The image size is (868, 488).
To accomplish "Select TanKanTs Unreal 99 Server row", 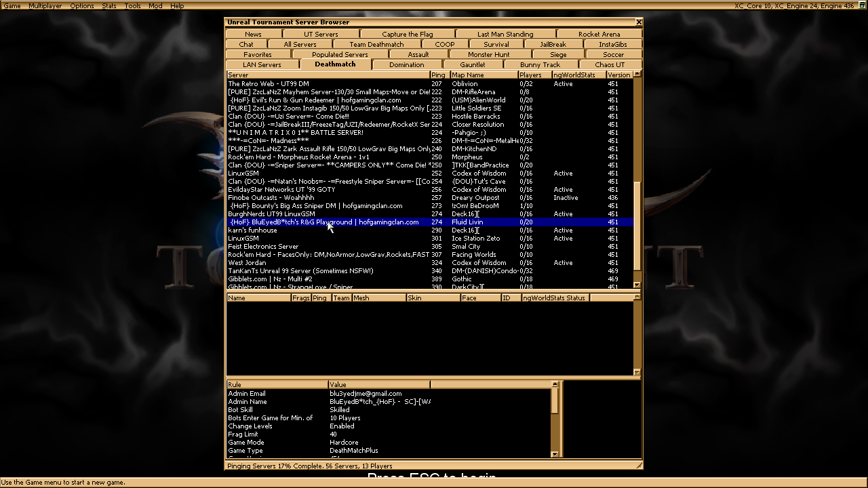I will tap(430, 271).
